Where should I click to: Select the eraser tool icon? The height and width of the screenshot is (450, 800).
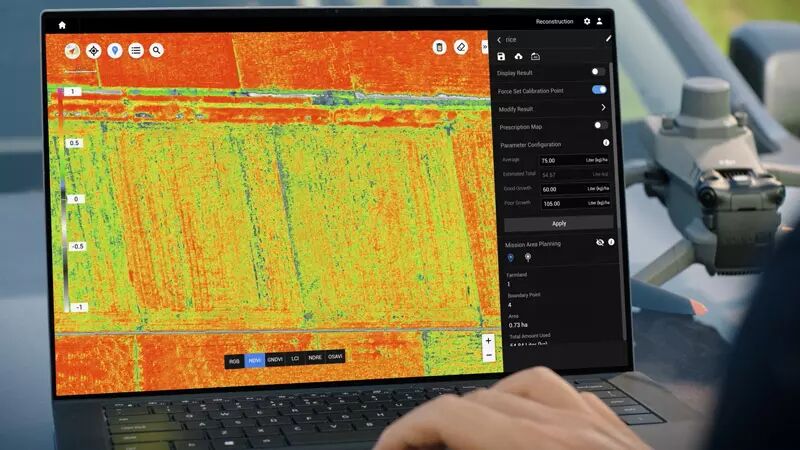461,47
